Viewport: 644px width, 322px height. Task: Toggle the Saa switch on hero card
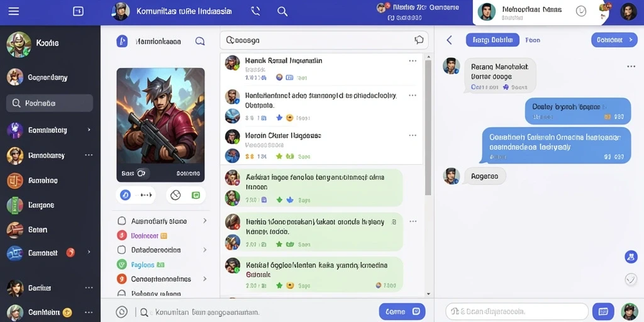tap(141, 174)
